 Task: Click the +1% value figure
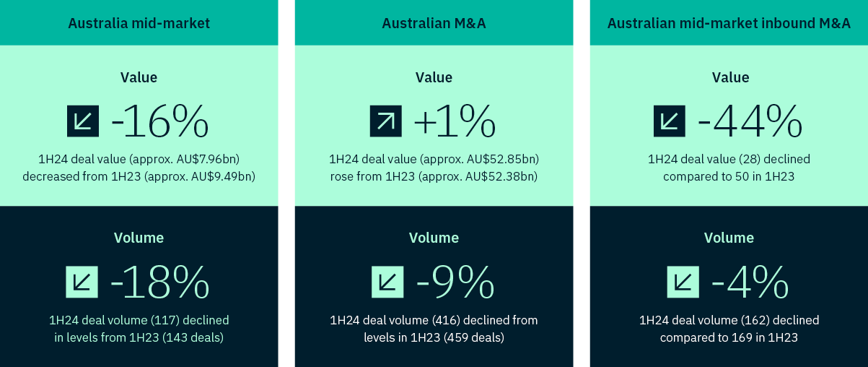click(455, 121)
